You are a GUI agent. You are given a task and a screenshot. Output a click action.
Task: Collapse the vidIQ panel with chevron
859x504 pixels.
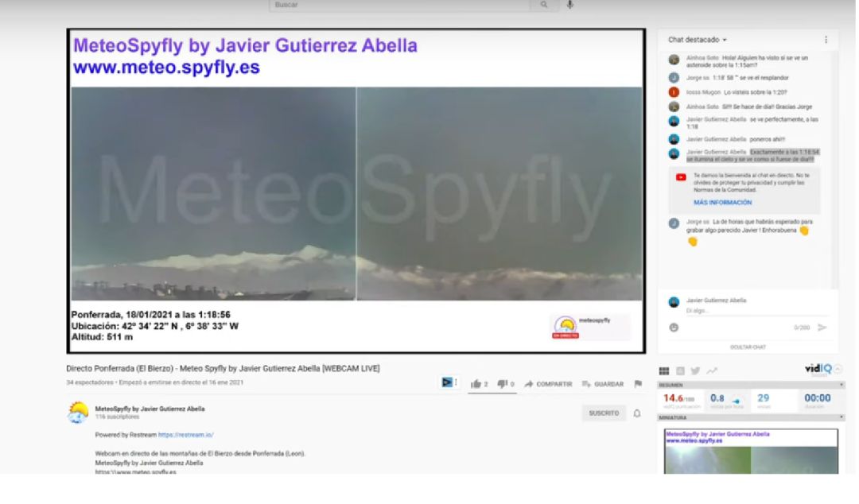[838, 369]
